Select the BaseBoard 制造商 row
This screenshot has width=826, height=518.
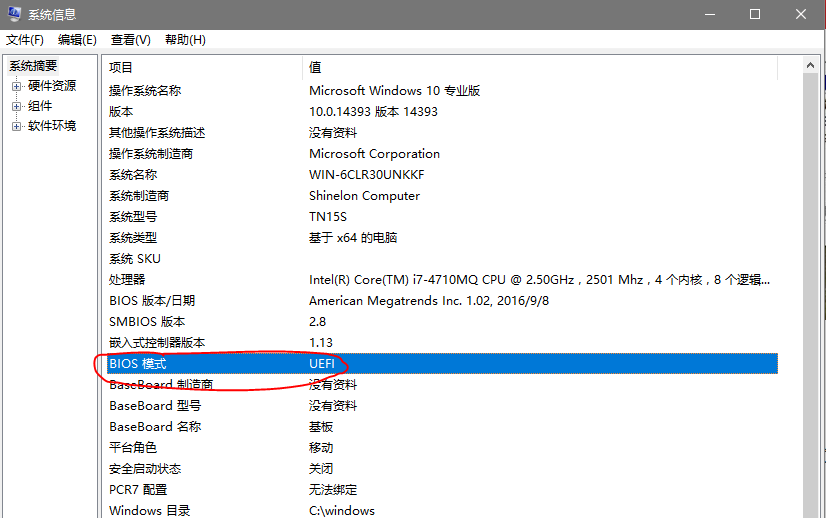[x=442, y=385]
